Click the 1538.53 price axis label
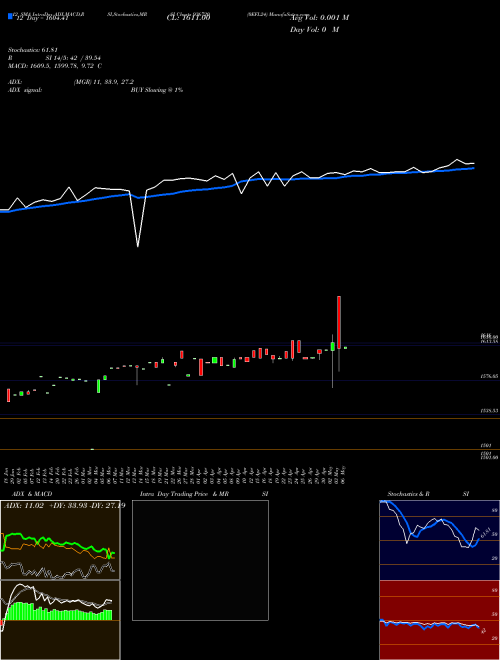 coord(489,410)
